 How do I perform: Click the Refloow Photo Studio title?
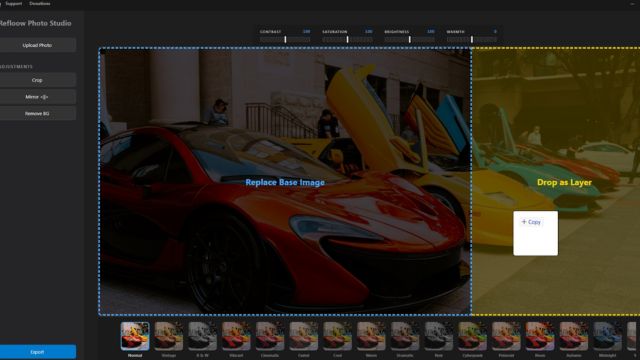(36, 23)
